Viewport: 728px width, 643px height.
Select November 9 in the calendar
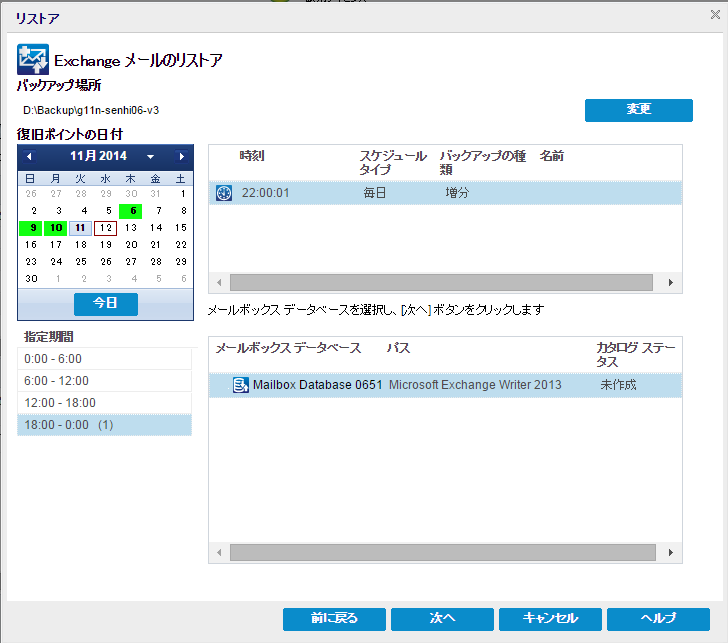tap(31, 228)
